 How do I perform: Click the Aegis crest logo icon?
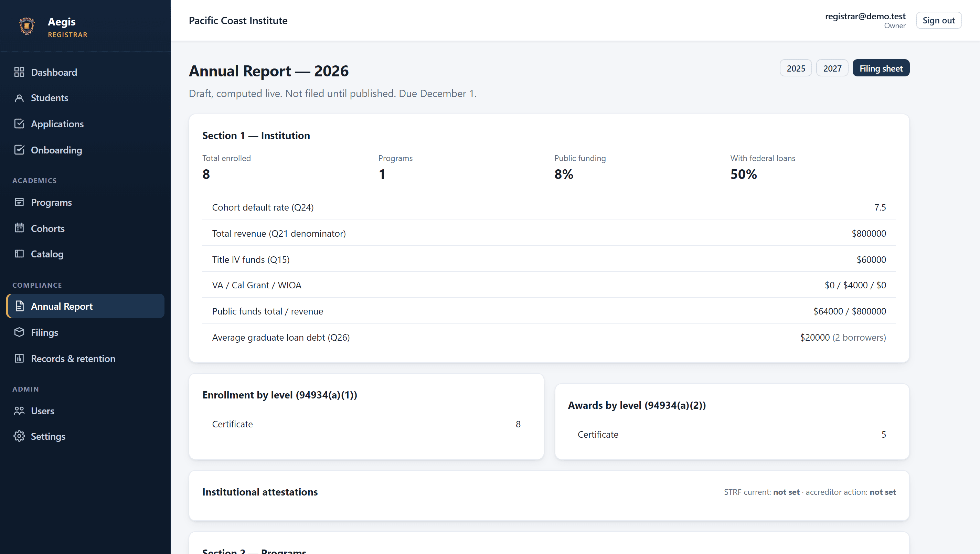pos(27,26)
